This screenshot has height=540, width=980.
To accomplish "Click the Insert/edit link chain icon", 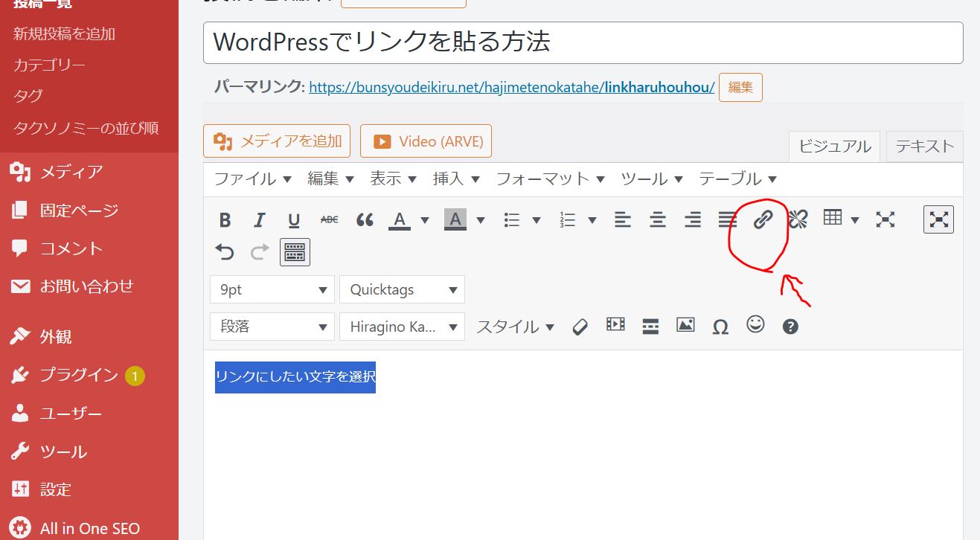I will coord(763,219).
